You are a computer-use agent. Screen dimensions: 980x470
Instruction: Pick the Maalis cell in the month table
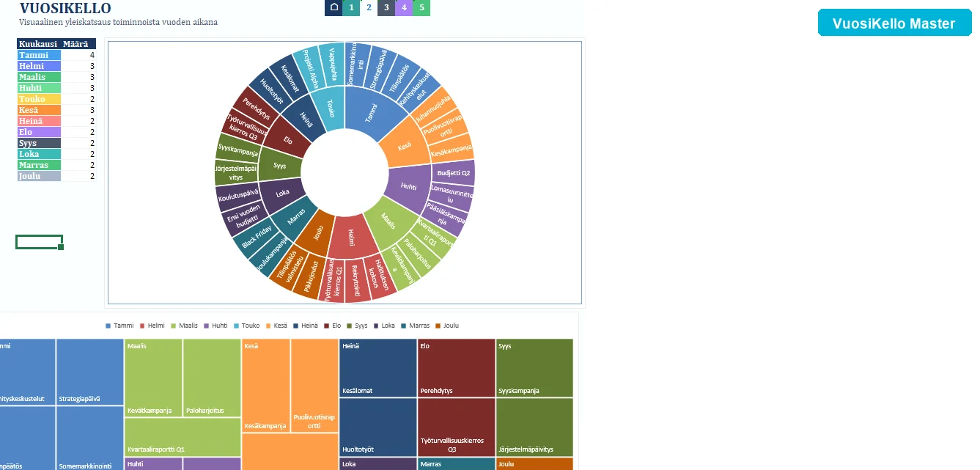39,77
